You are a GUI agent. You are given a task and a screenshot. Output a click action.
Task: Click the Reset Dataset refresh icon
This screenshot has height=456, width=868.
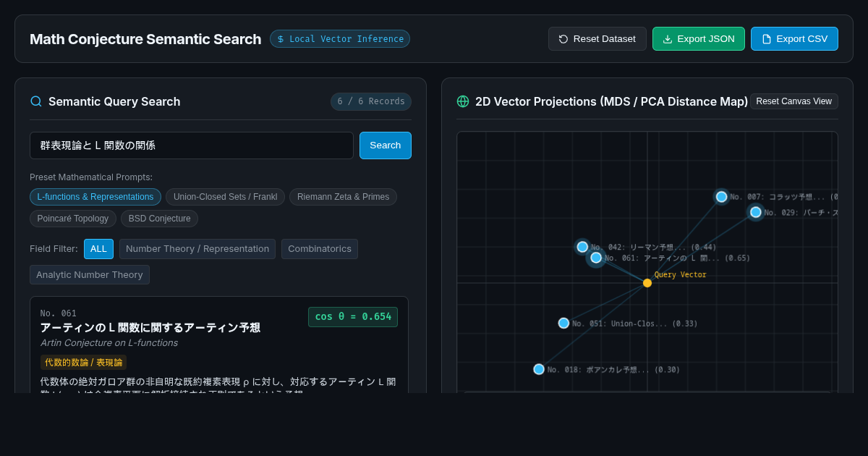point(563,39)
